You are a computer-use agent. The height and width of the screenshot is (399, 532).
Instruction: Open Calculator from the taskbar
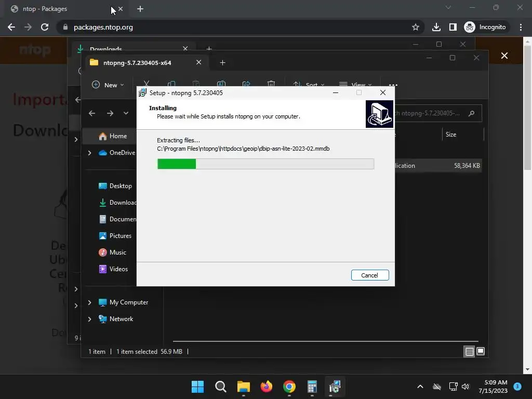(312, 387)
